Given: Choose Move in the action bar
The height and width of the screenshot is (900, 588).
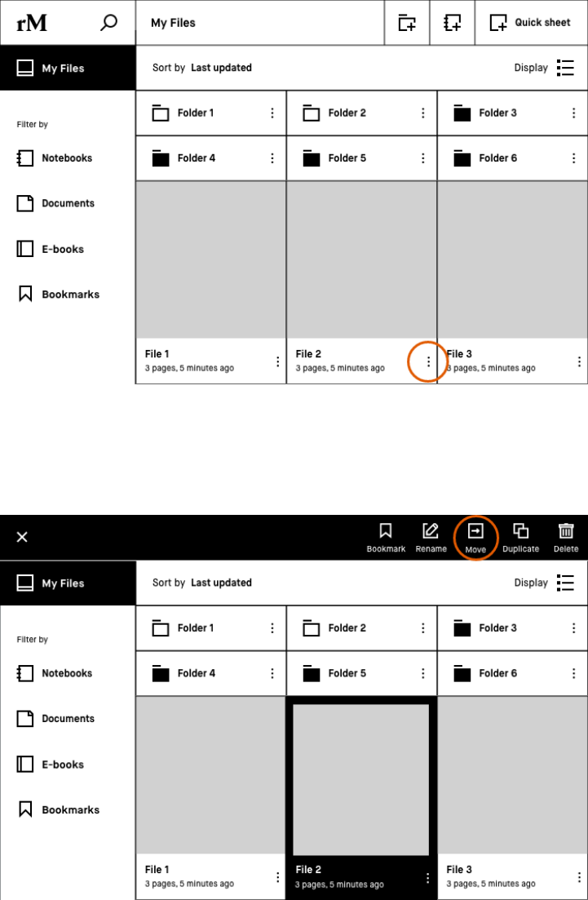Looking at the screenshot, I should 475,538.
